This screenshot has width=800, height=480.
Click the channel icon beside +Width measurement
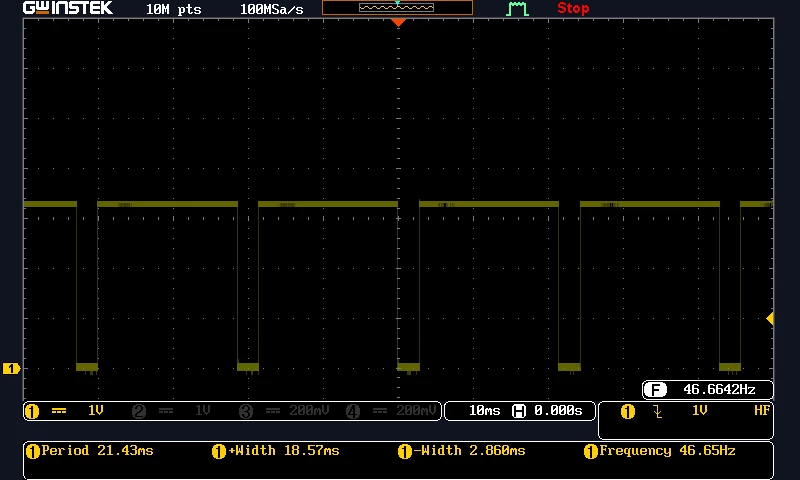219,451
